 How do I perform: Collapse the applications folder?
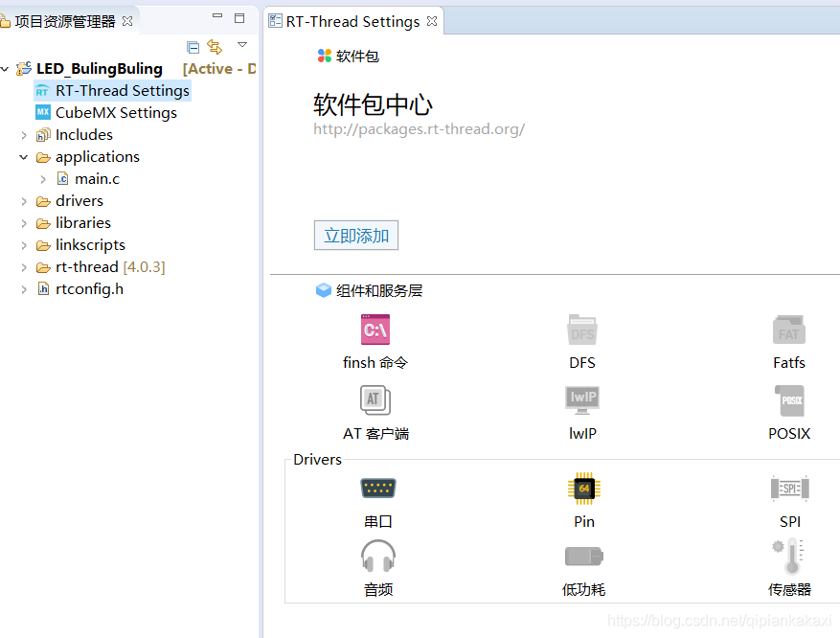(24, 157)
